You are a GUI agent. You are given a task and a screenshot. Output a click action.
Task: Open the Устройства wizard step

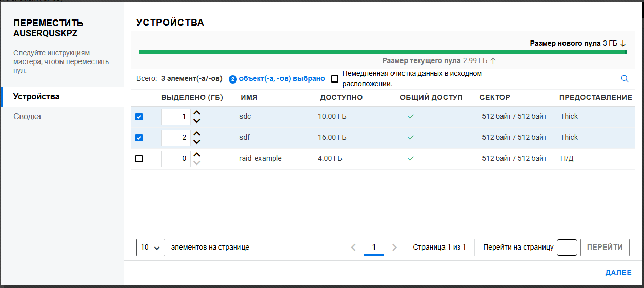(36, 97)
